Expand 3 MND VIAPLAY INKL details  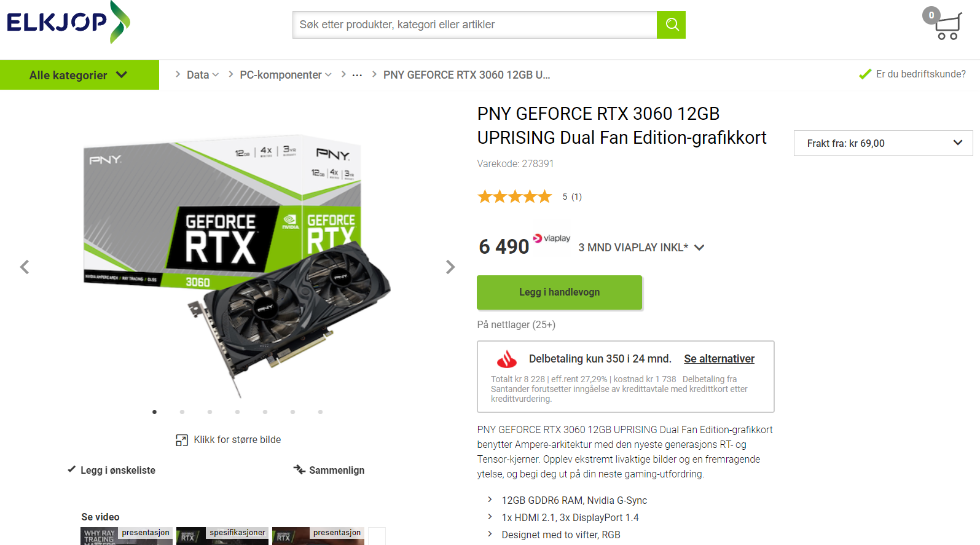pyautogui.click(x=641, y=248)
